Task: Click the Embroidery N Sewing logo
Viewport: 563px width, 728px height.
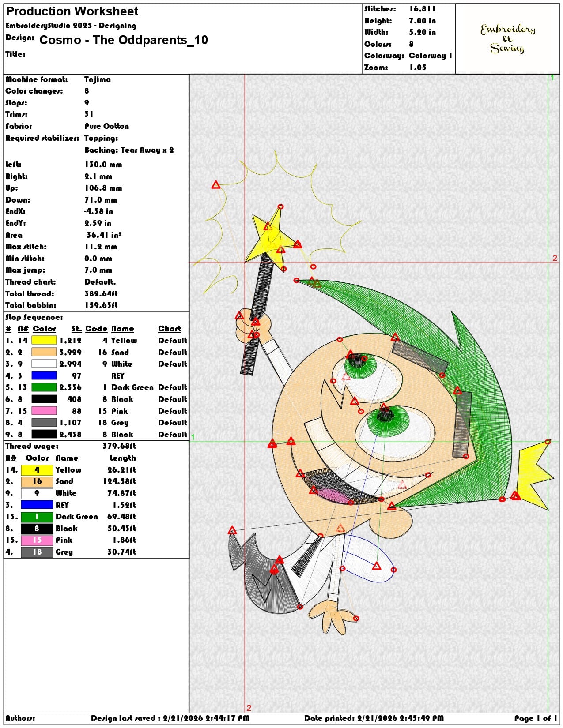Action: (508, 39)
